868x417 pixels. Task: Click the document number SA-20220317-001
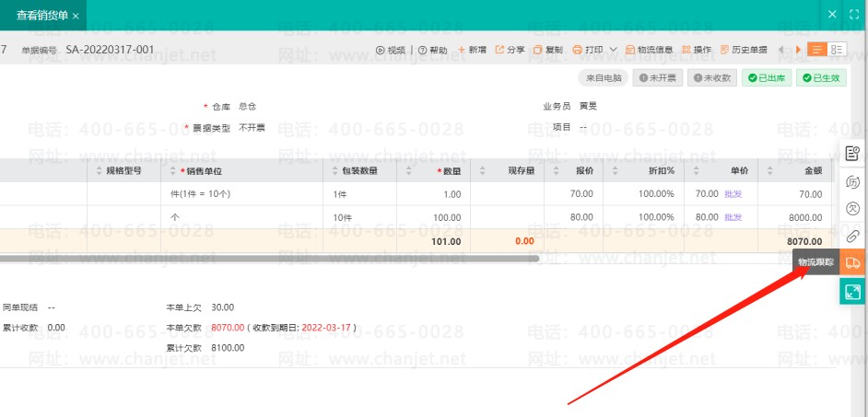[x=111, y=50]
